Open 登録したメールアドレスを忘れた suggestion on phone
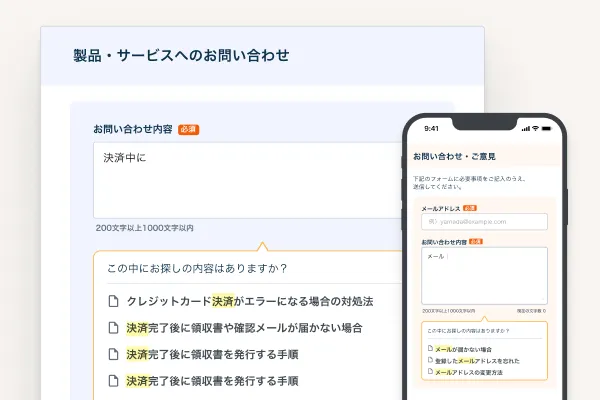The width and height of the screenshot is (600, 400). click(x=477, y=361)
